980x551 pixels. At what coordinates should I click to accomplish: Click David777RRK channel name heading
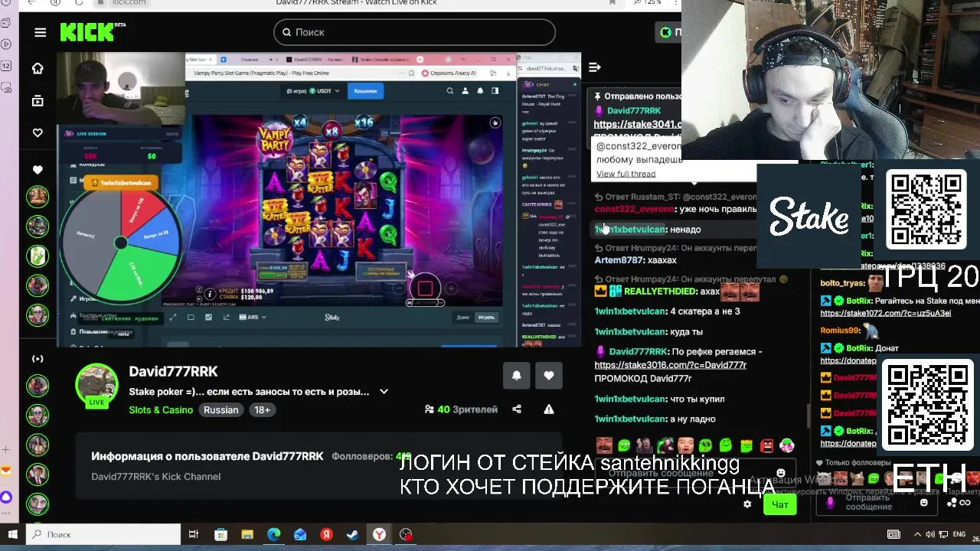(x=173, y=371)
